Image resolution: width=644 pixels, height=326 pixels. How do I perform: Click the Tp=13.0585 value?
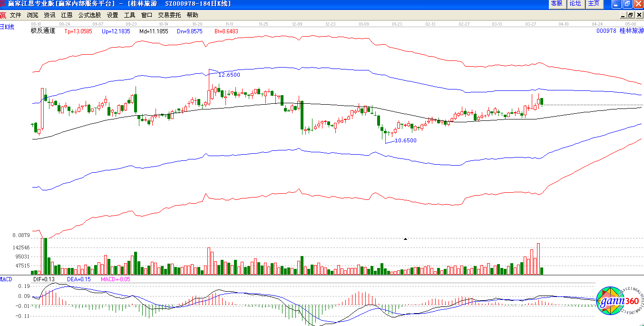[x=78, y=31]
